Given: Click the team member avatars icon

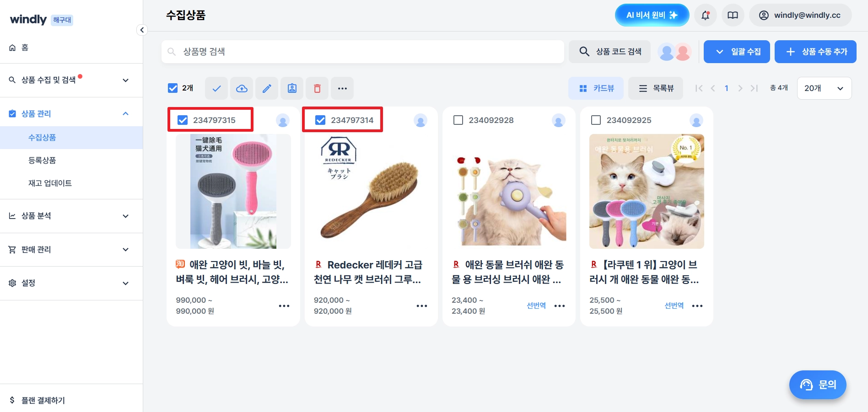Looking at the screenshot, I should (x=674, y=52).
